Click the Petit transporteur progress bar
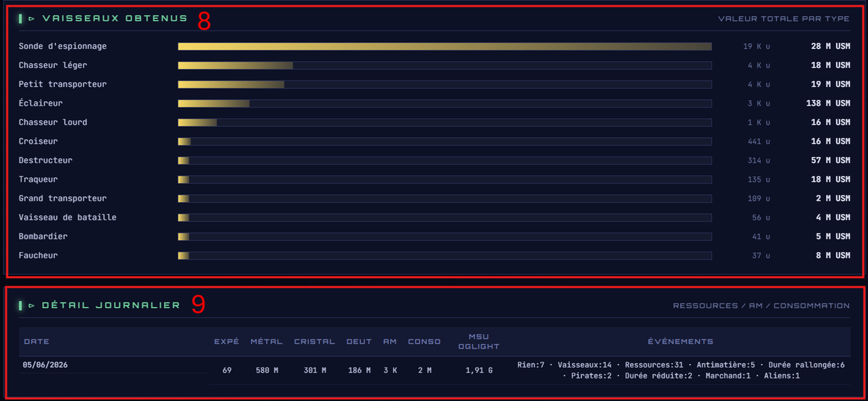 (445, 84)
